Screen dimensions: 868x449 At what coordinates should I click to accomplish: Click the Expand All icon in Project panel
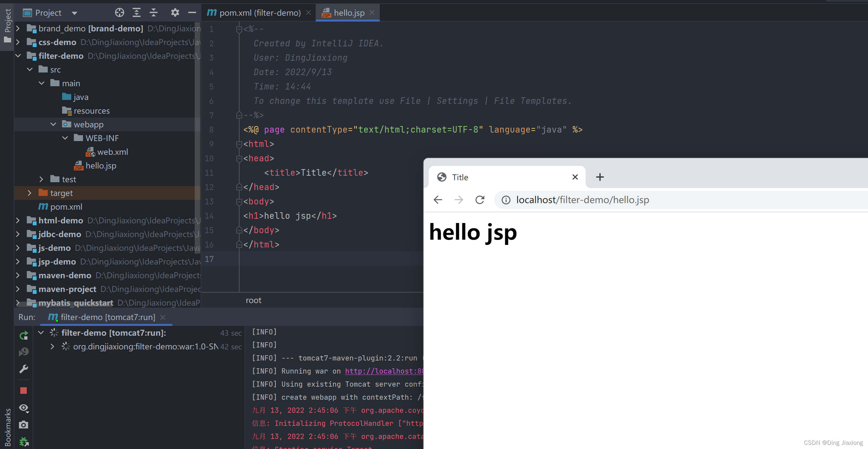(137, 13)
